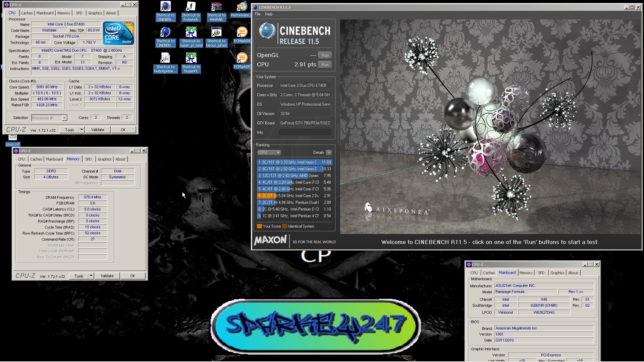The image size is (644, 362).
Task: Click rendered scene image in Cinebench
Action: [490, 126]
